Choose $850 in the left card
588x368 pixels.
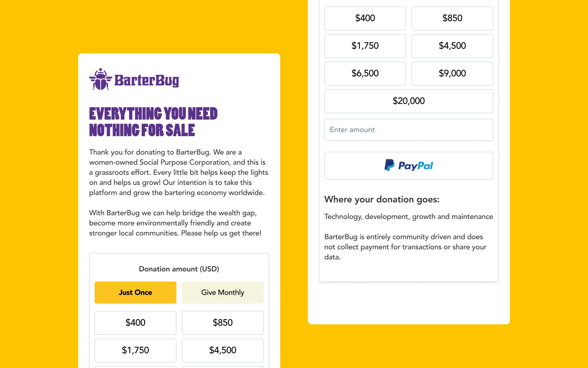click(x=223, y=323)
